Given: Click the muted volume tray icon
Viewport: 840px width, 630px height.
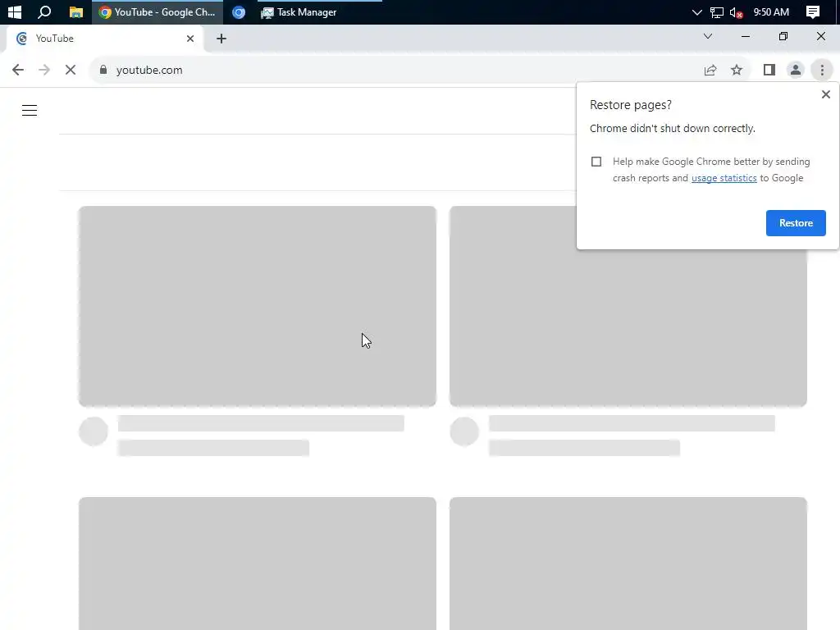Looking at the screenshot, I should [736, 12].
